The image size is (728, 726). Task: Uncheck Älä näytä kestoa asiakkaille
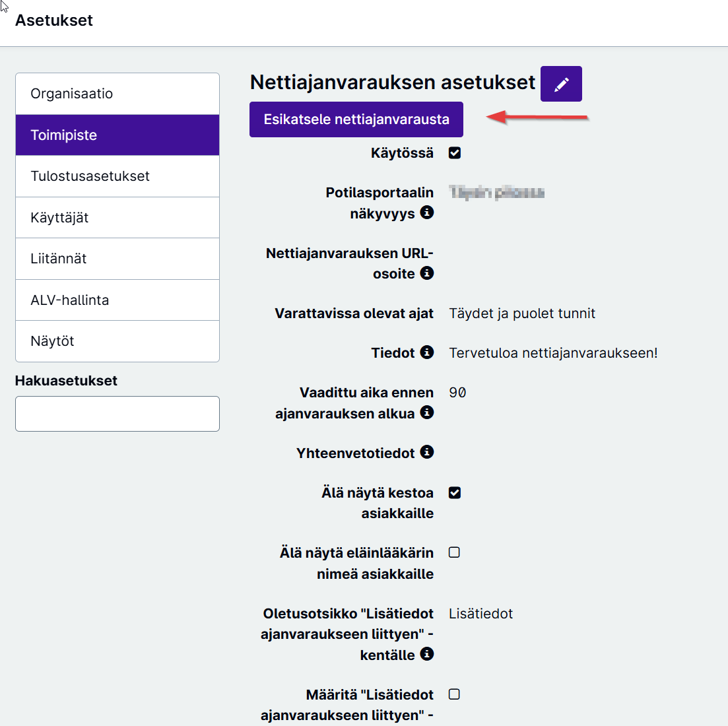coord(455,492)
